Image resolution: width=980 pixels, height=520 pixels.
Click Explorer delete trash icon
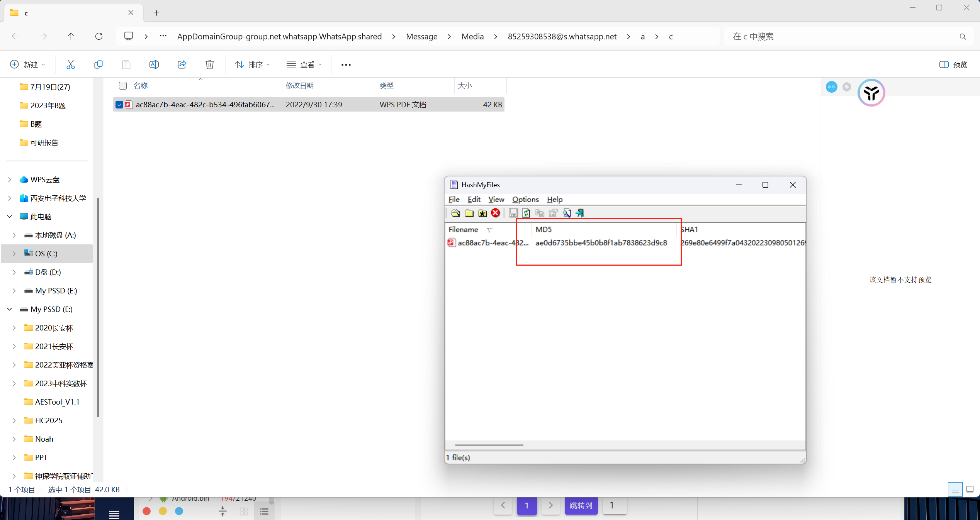(210, 64)
